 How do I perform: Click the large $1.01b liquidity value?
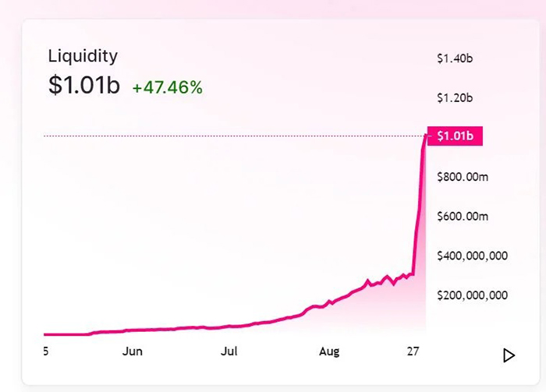84,85
